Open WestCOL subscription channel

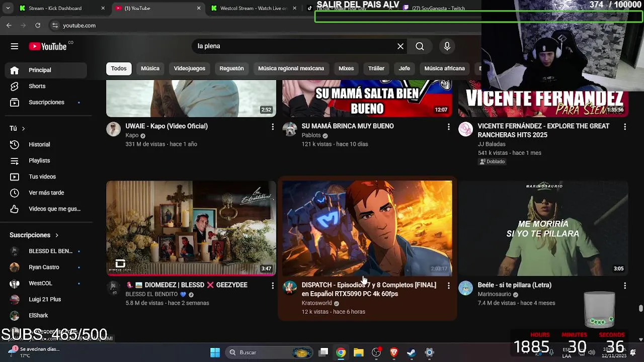coord(46,283)
